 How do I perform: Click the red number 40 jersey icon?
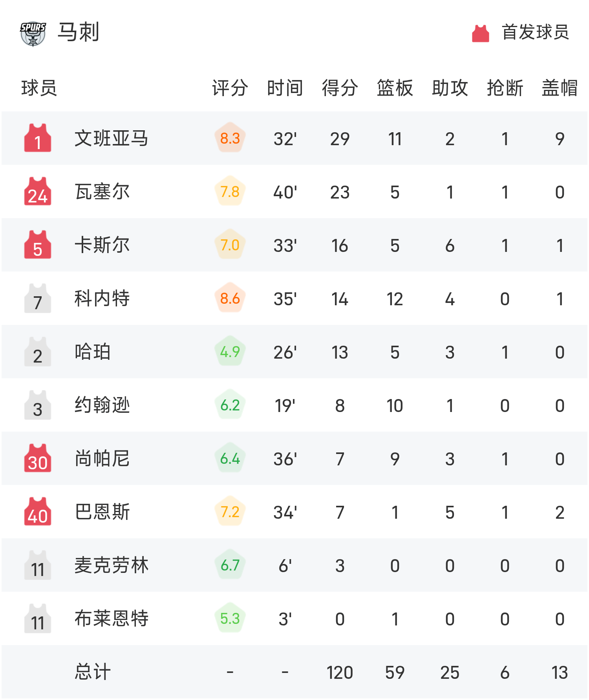coord(38,512)
